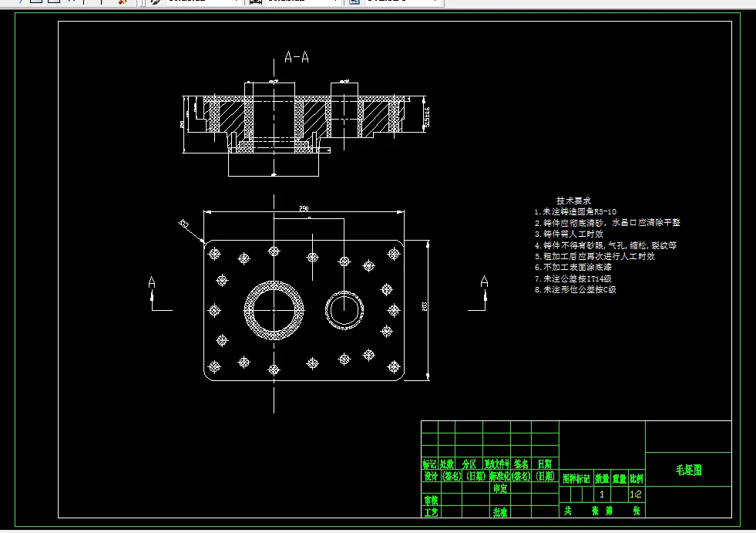Image resolution: width=756 pixels, height=533 pixels.
Task: Click the 审核 cell in title block
Action: (x=431, y=500)
